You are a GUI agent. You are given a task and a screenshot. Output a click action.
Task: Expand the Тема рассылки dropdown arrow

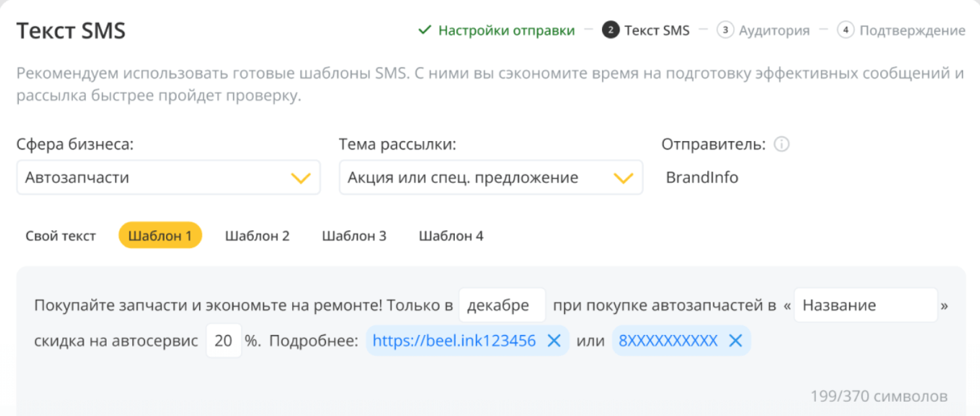tap(623, 178)
